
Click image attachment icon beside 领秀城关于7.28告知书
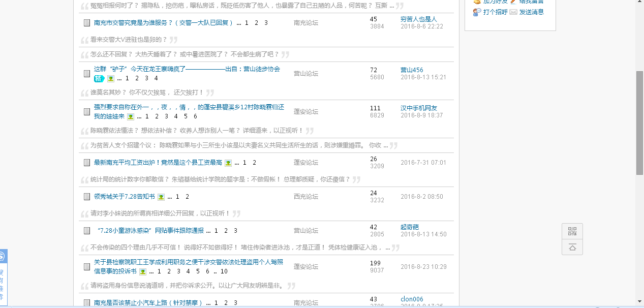tap(161, 197)
